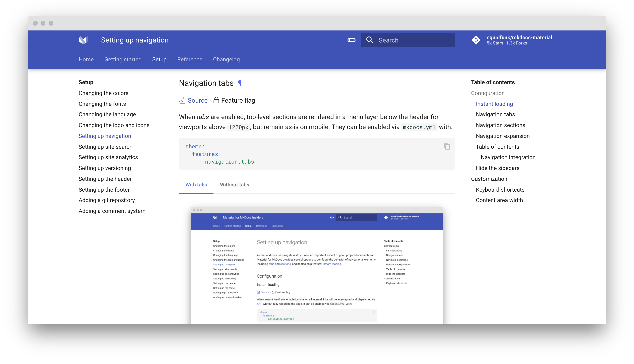Viewport: 634px width, 364px height.
Task: Click the Navigation tabs permalink pilcrow
Action: point(240,83)
